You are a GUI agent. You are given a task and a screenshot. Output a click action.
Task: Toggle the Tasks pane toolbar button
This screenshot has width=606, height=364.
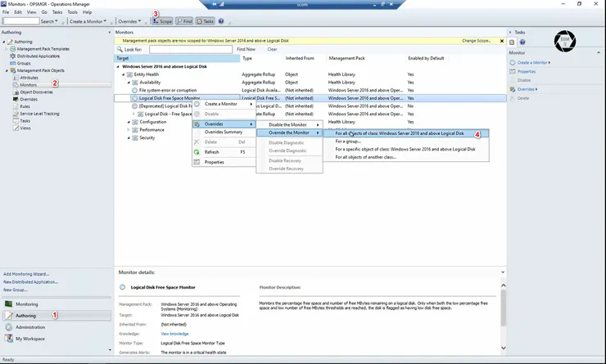click(206, 21)
